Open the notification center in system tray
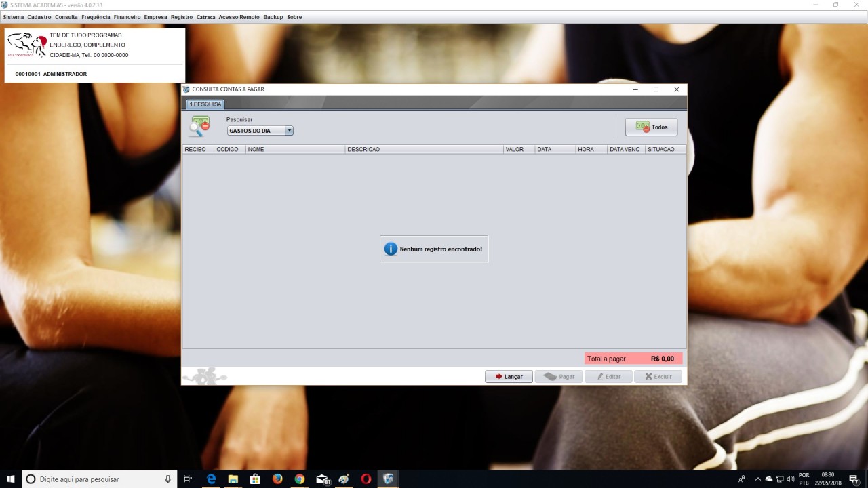Viewport: 868px width, 488px height. pyautogui.click(x=854, y=479)
